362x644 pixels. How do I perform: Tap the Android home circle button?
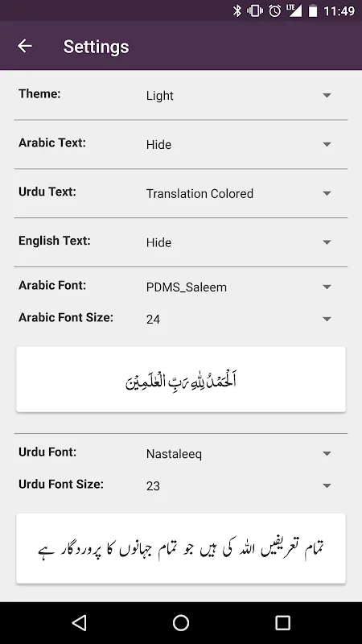(x=181, y=622)
